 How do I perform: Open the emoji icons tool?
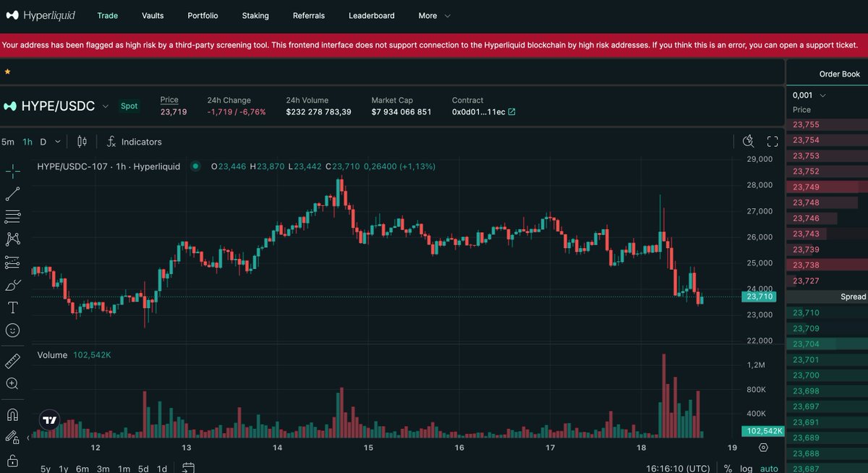click(x=12, y=330)
